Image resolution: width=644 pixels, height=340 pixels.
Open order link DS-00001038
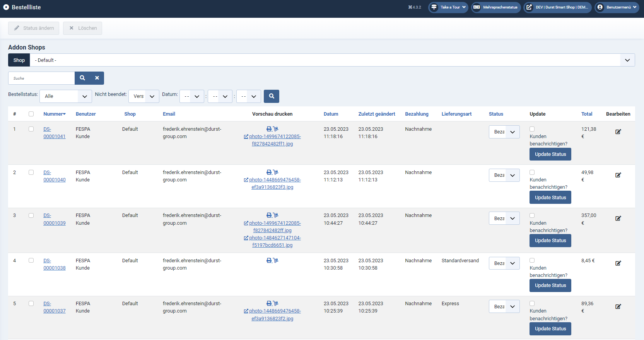pos(55,264)
